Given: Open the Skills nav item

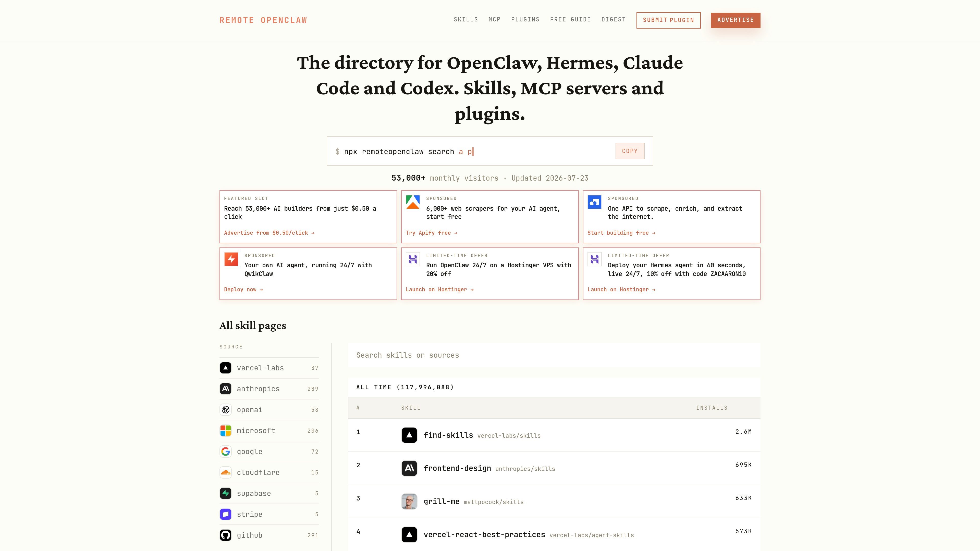Looking at the screenshot, I should tap(466, 19).
